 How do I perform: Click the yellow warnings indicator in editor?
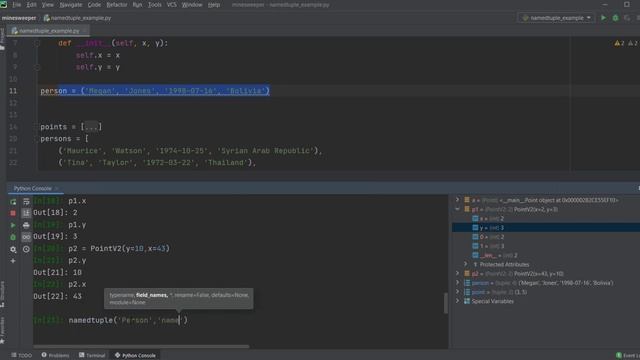point(619,43)
